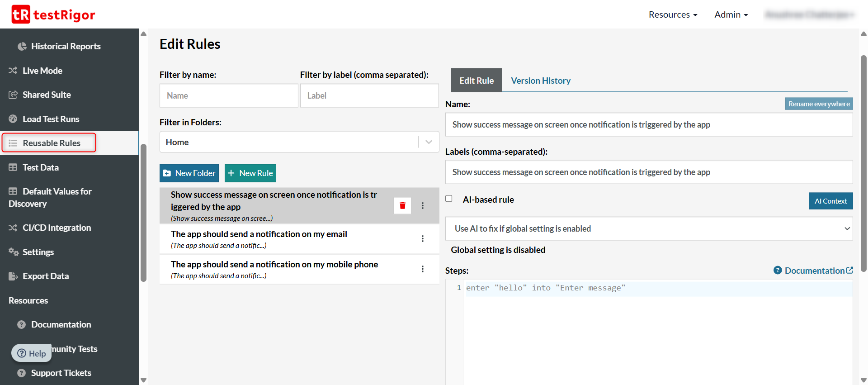Click the Filter by name input field
The height and width of the screenshot is (385, 868).
(229, 96)
